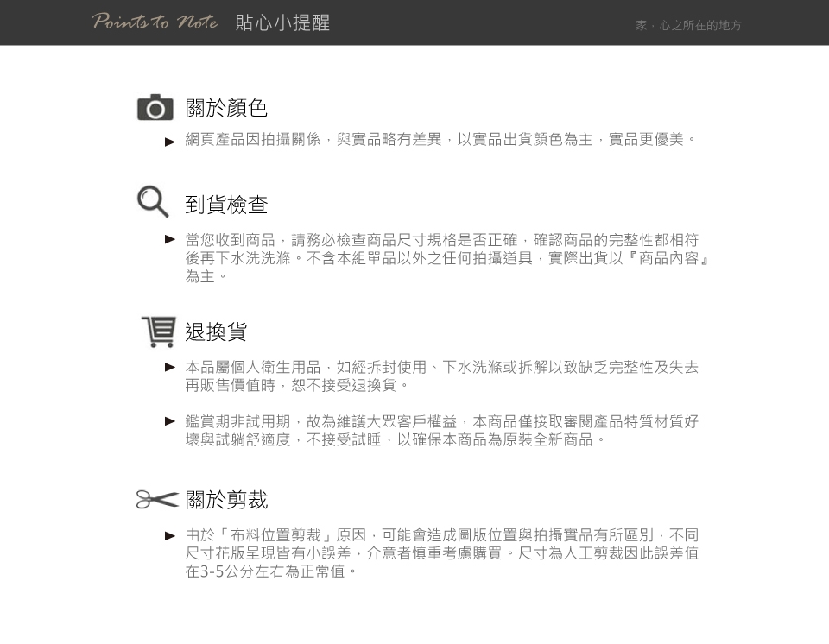The height and width of the screenshot is (644, 829).
Task: Click the 貼心小提醒 banner title
Action: tap(282, 22)
